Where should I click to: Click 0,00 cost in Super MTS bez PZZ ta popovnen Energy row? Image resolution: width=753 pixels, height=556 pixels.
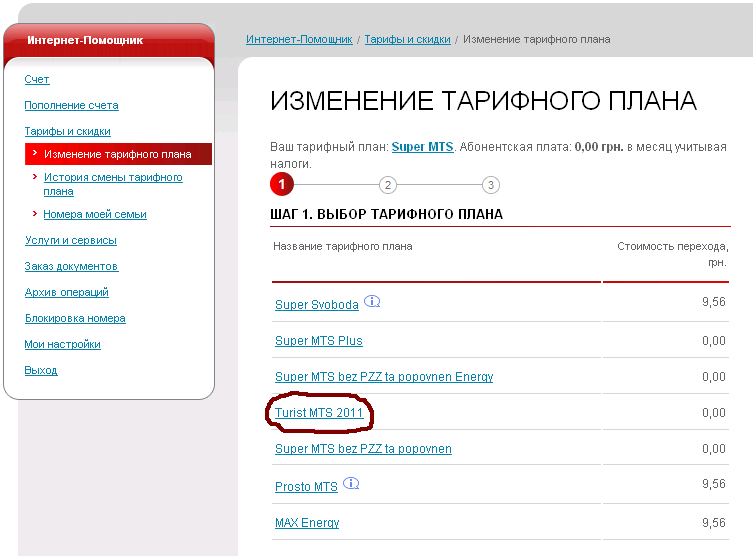pos(714,377)
